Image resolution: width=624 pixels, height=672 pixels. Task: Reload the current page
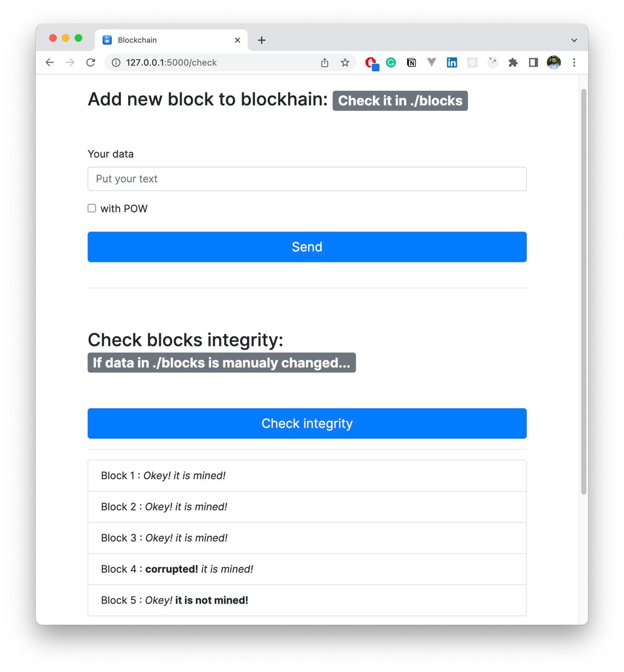(x=90, y=62)
